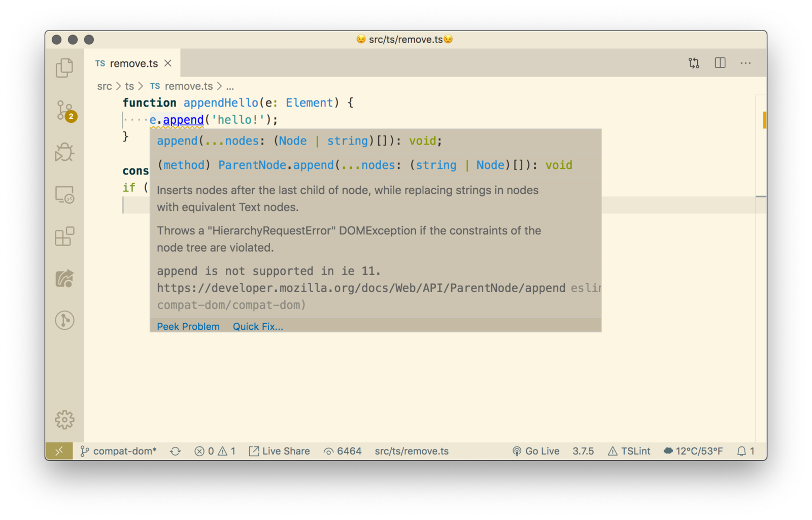Open the Source Control view showing 2 changes
The height and width of the screenshot is (520, 812).
[x=64, y=111]
